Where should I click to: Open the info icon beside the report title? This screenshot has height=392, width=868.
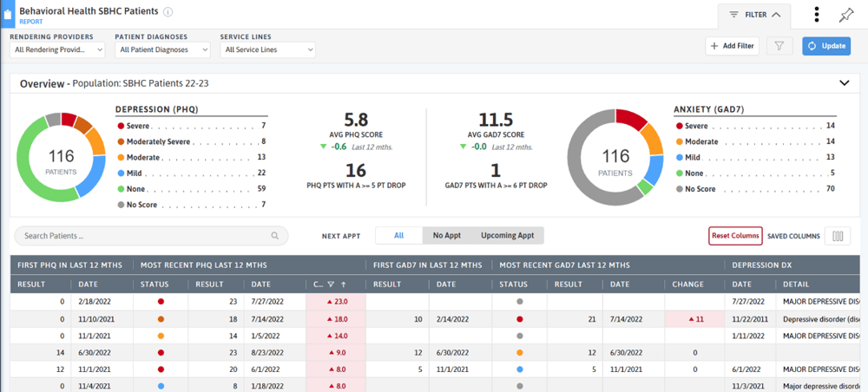[x=168, y=11]
